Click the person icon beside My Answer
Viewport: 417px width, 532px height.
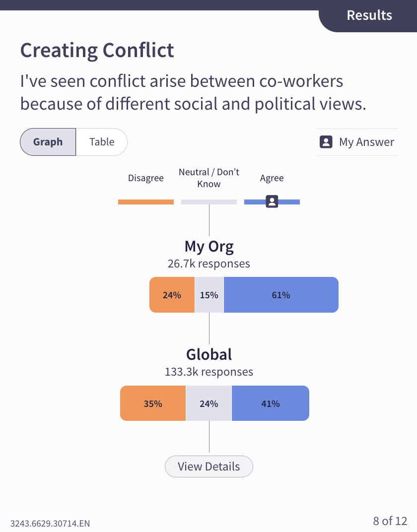click(326, 142)
